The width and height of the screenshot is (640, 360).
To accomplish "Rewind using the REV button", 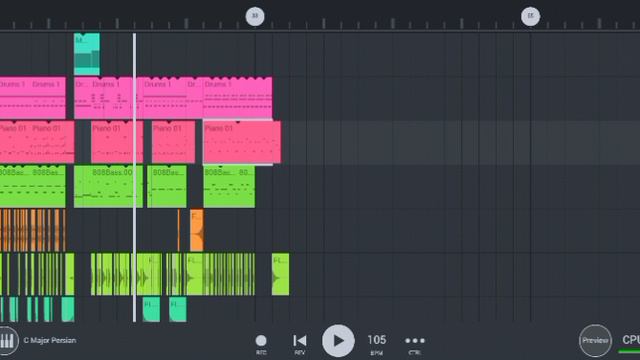I will coord(300,344).
